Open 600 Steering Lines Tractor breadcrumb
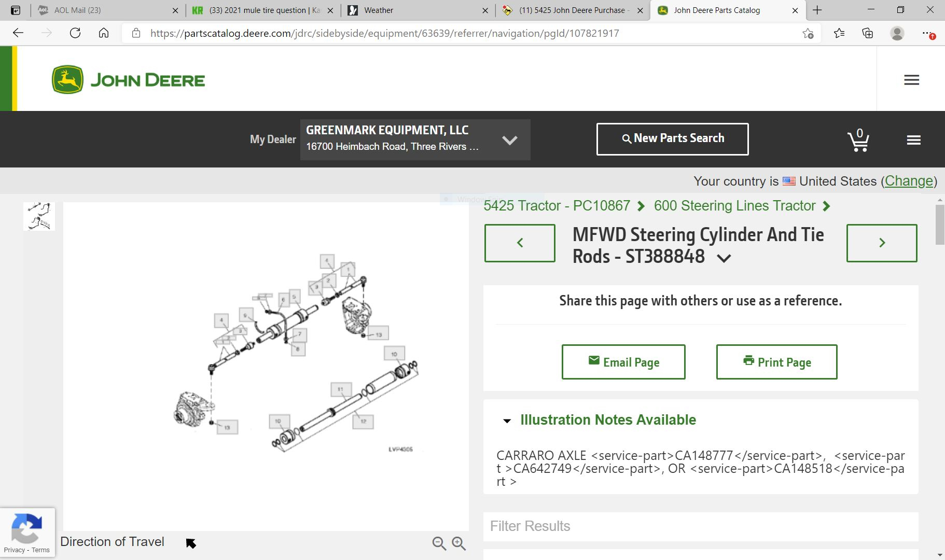This screenshot has height=560, width=945. pos(734,206)
